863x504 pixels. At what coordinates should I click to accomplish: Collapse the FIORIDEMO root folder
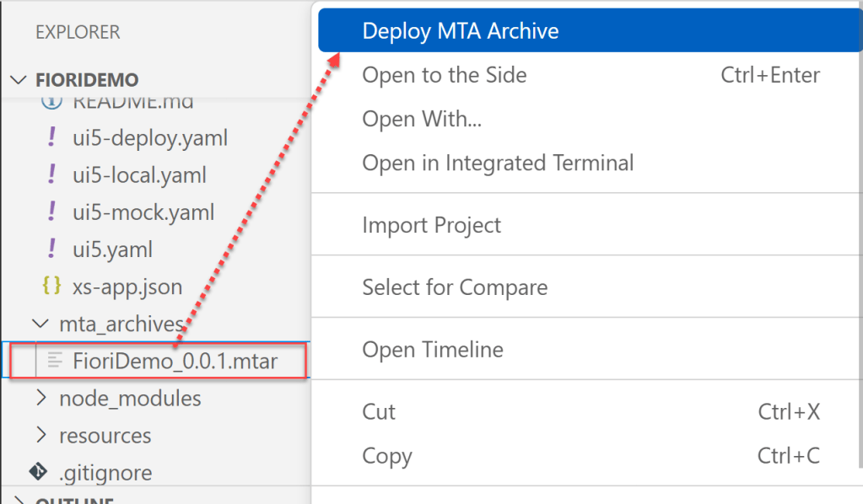point(19,80)
